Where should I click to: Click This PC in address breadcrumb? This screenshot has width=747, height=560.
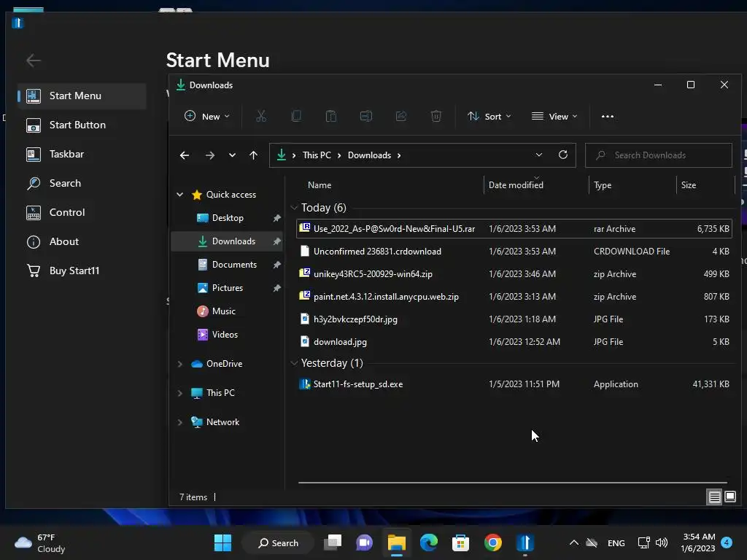[x=317, y=155]
